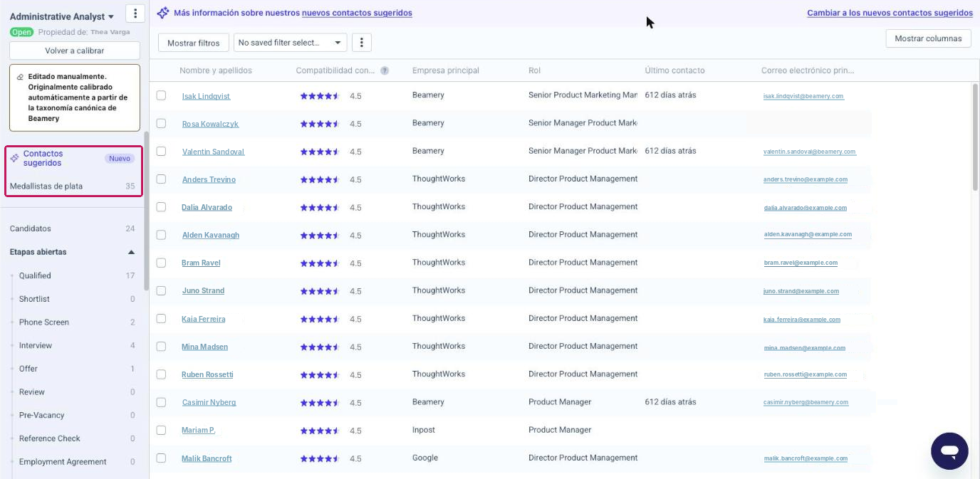Tick the checkbox for Mariam P.
The image size is (980, 479).
click(x=161, y=430)
